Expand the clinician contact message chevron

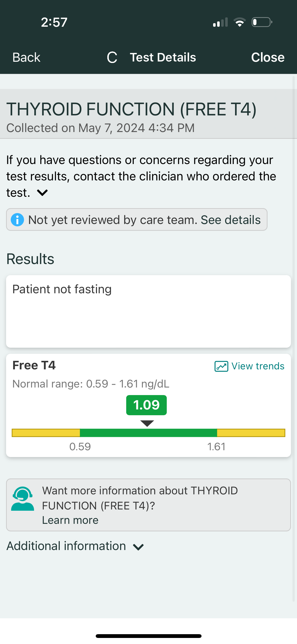(42, 193)
